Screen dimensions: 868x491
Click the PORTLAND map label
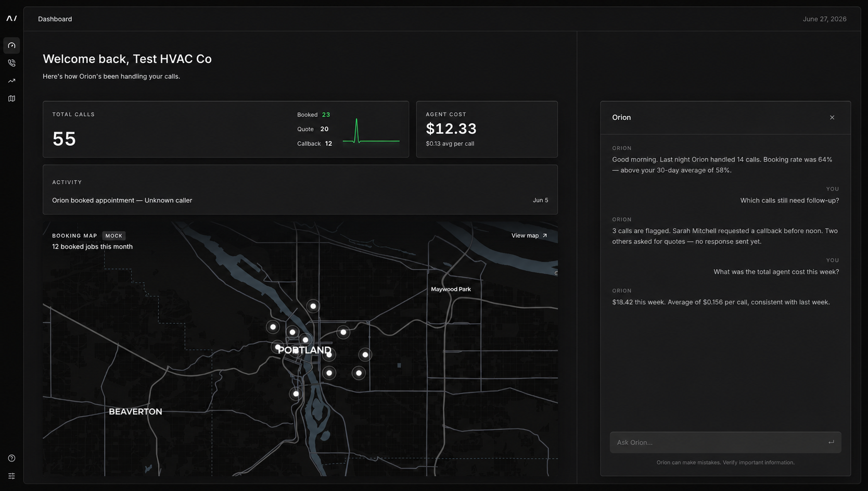[x=304, y=350]
